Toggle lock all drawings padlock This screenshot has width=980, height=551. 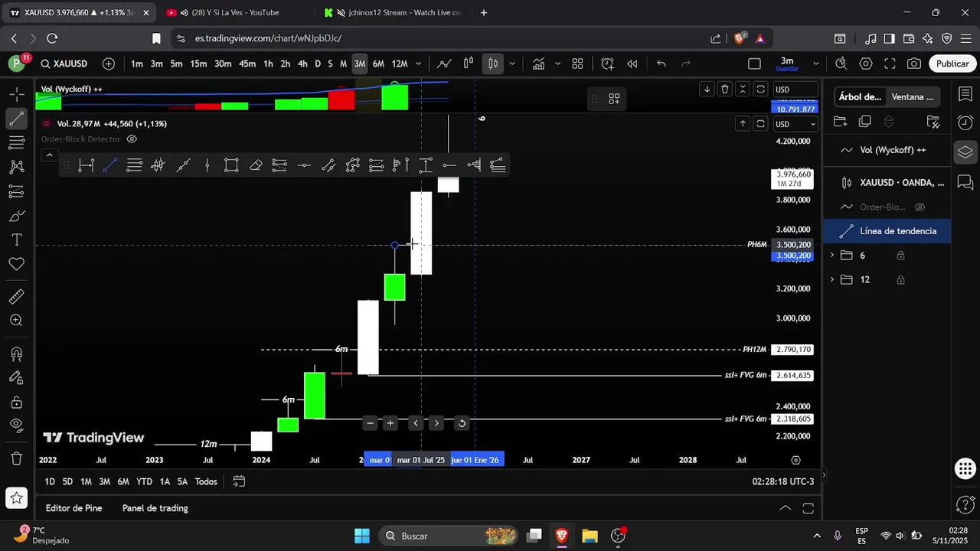16,402
